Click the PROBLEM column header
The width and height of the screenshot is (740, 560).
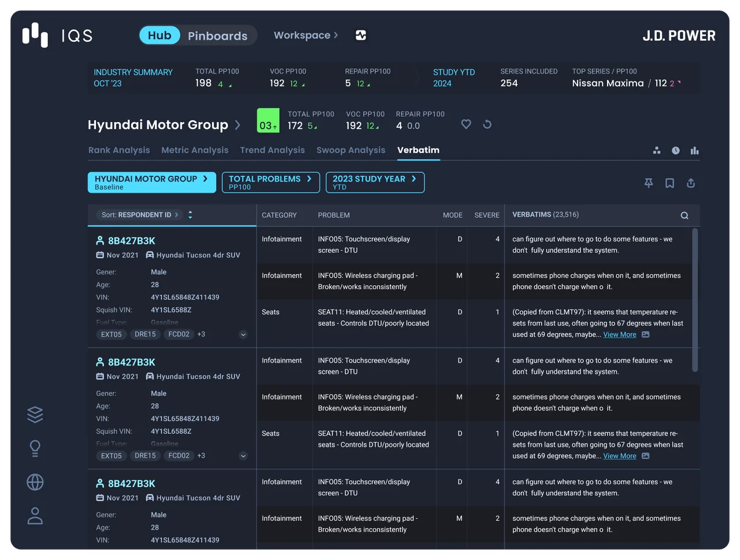click(x=334, y=215)
